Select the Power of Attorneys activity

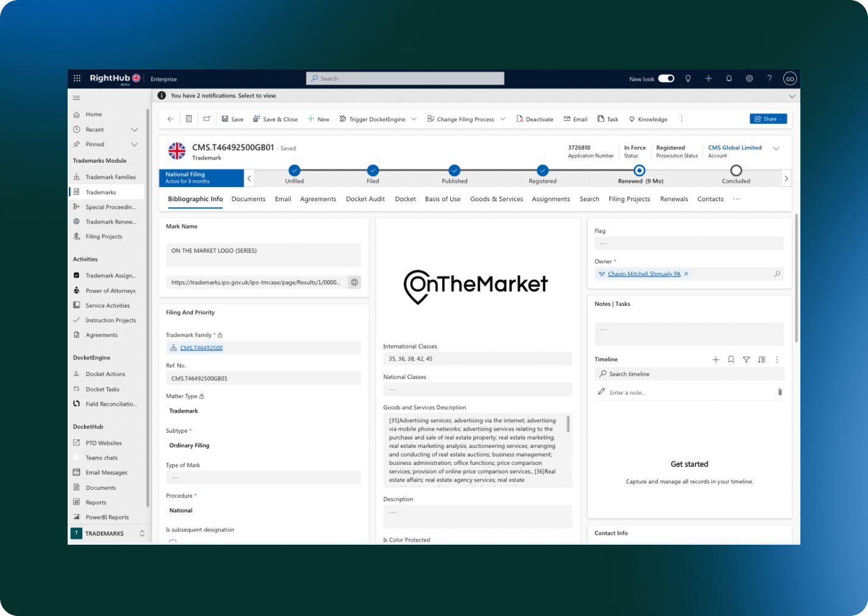pos(110,291)
